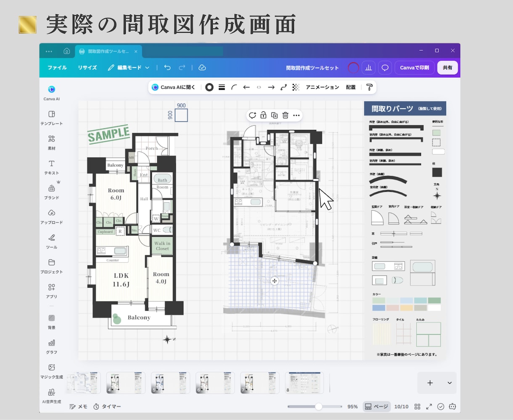Screen dimensions: 513x420
Task: Lock the selected element
Action: [263, 115]
